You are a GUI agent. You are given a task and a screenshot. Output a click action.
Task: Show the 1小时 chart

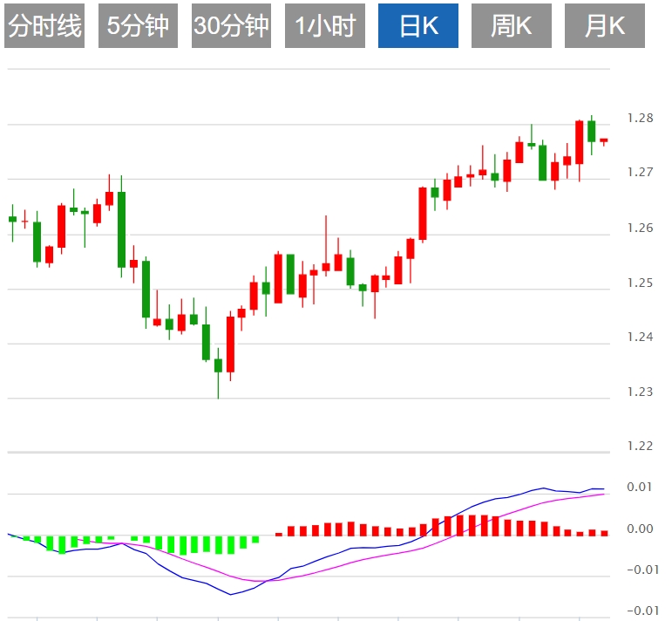click(x=325, y=27)
